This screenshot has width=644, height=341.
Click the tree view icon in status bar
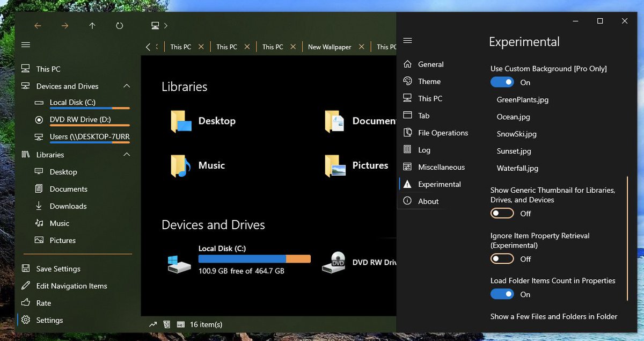pos(167,324)
